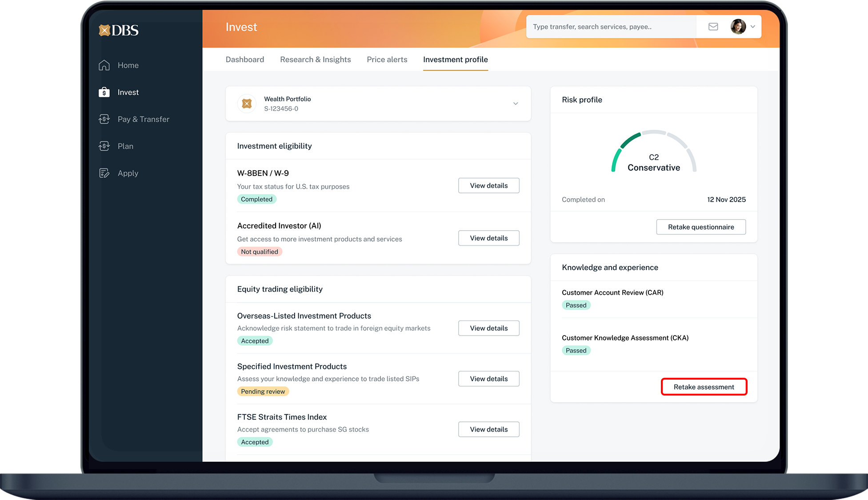The image size is (868, 500).
Task: View details for W-8BEN / W-9
Action: point(488,186)
